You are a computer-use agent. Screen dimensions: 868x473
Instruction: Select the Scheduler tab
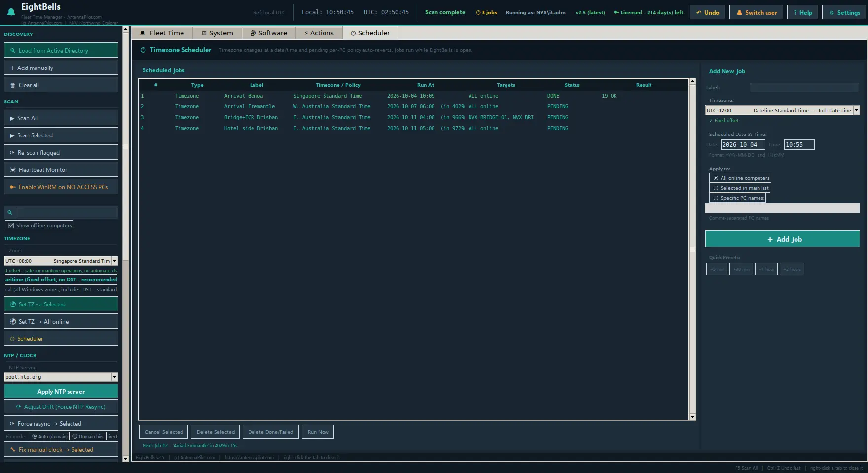[x=370, y=33]
